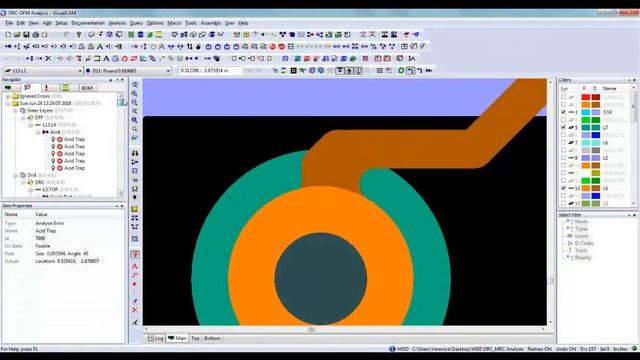
Task: Select Types in Select Filter panel
Action: coord(581,229)
